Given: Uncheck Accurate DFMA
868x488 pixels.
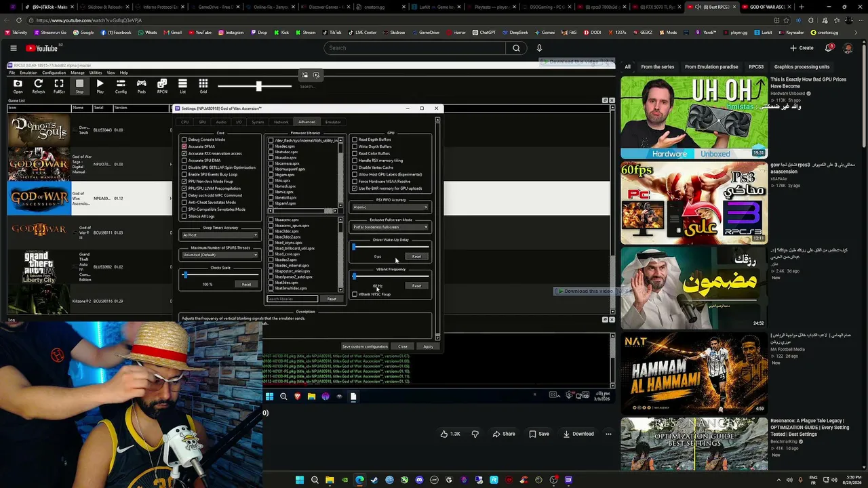Looking at the screenshot, I should pyautogui.click(x=184, y=146).
